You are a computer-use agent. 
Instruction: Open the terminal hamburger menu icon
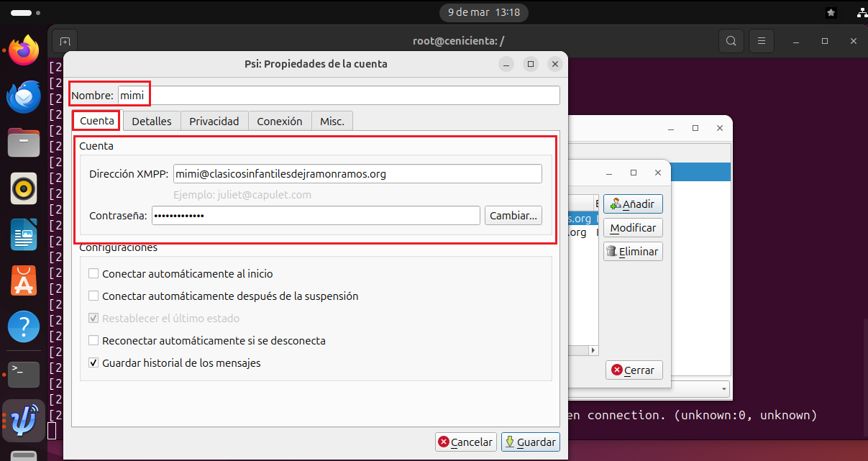[761, 41]
